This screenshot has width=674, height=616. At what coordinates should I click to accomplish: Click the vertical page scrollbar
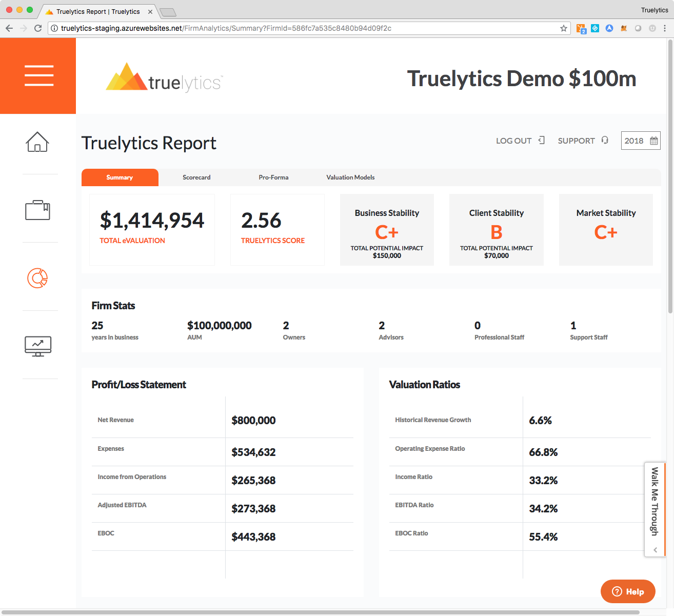[670, 176]
